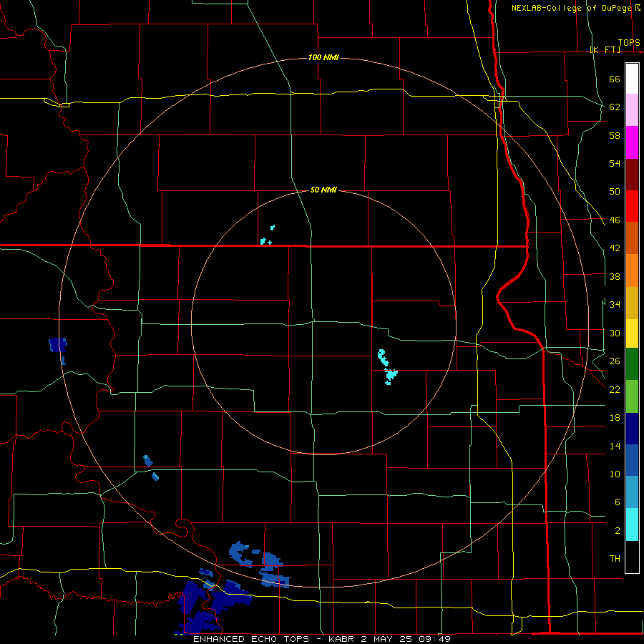This screenshot has height=644, width=644.
Task: Select the light pink legend color block
Action: pyautogui.click(x=632, y=110)
